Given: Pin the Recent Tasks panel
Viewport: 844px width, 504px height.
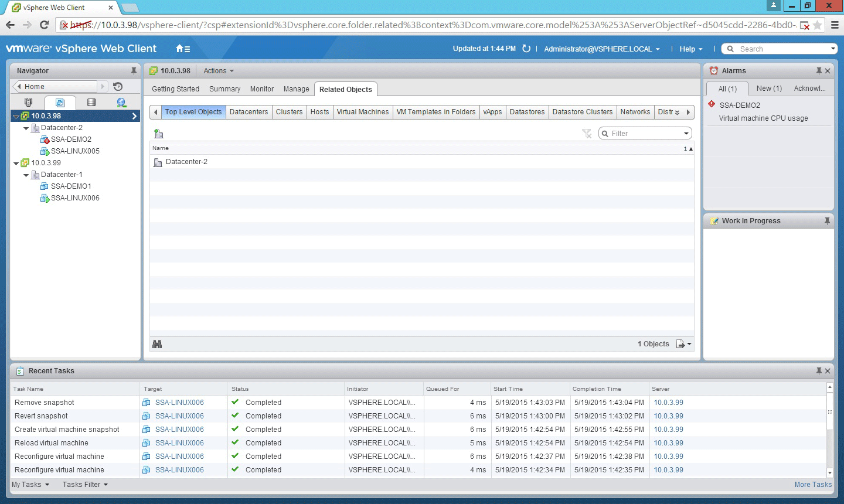Looking at the screenshot, I should tap(819, 371).
